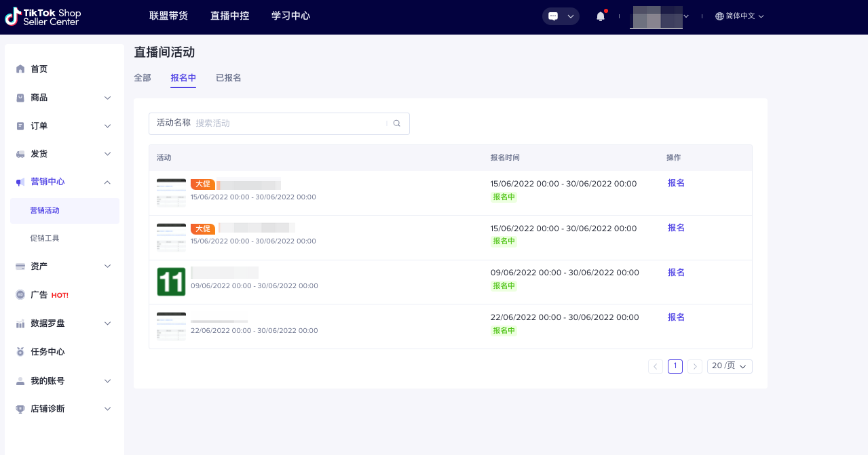Open the chat message icon

point(553,16)
